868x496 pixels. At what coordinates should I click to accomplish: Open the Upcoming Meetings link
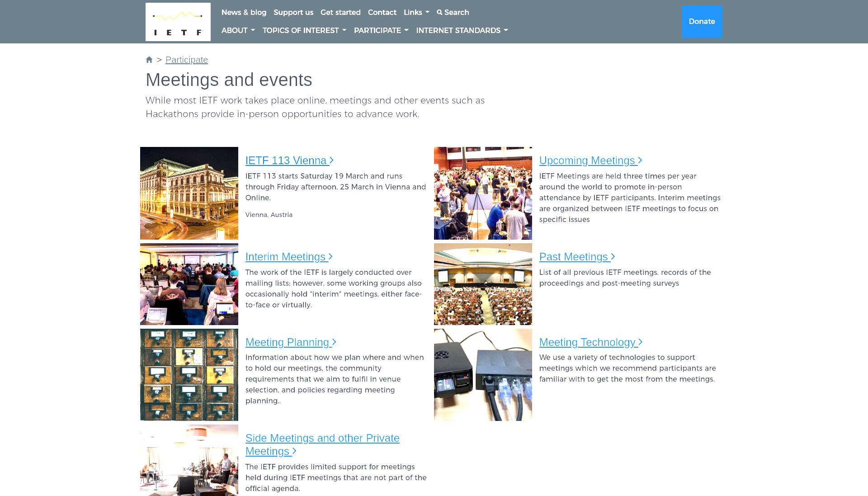590,161
